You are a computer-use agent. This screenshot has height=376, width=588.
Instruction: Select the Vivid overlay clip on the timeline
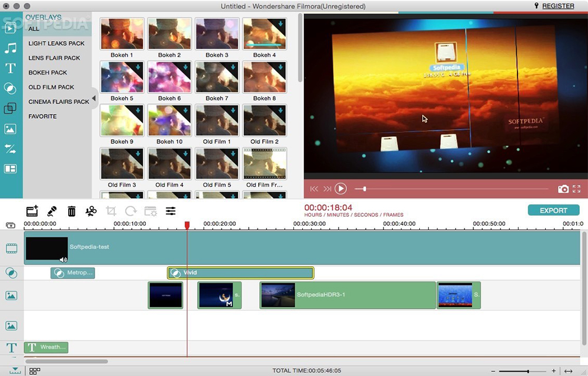[240, 272]
